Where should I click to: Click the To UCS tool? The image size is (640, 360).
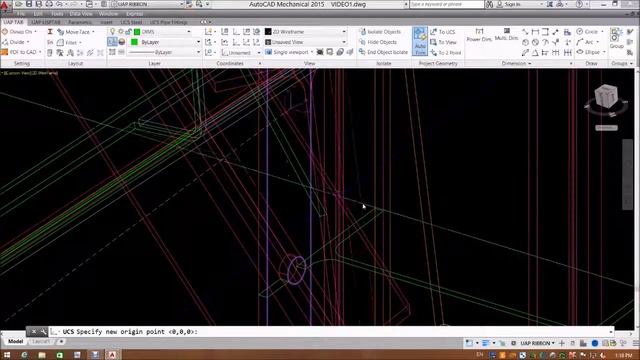click(x=443, y=32)
